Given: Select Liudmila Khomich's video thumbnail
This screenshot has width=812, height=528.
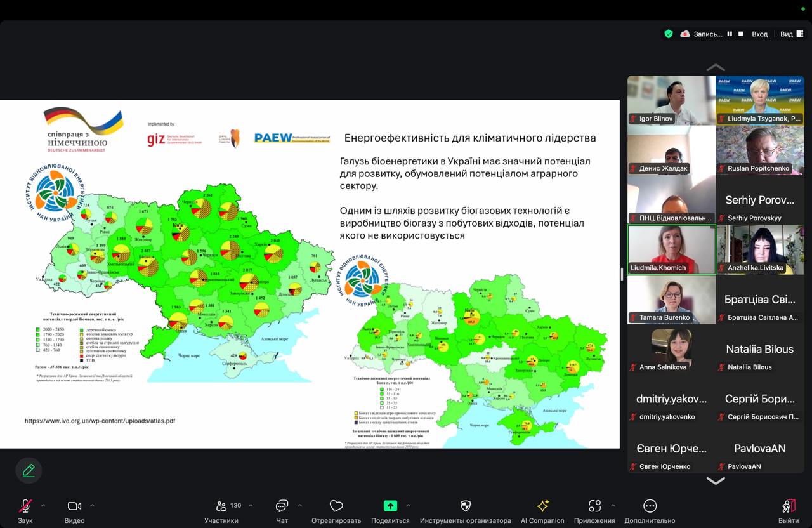Looking at the screenshot, I should point(671,249).
